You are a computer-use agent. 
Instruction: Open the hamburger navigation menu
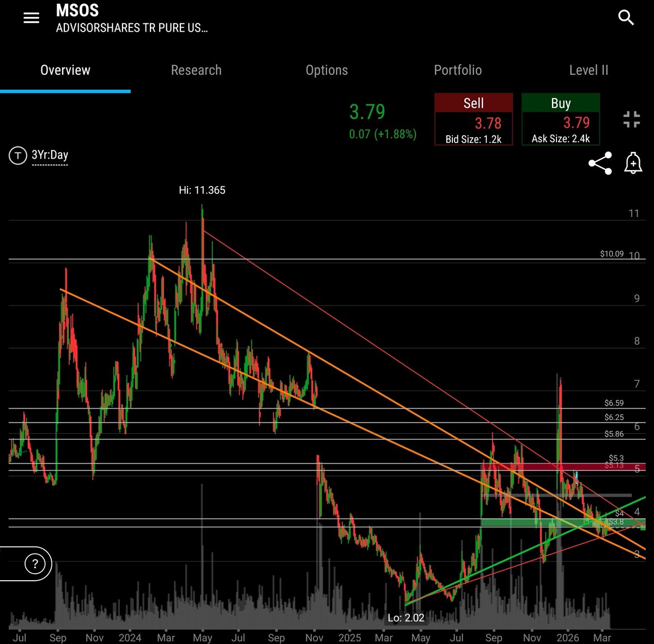point(32,18)
